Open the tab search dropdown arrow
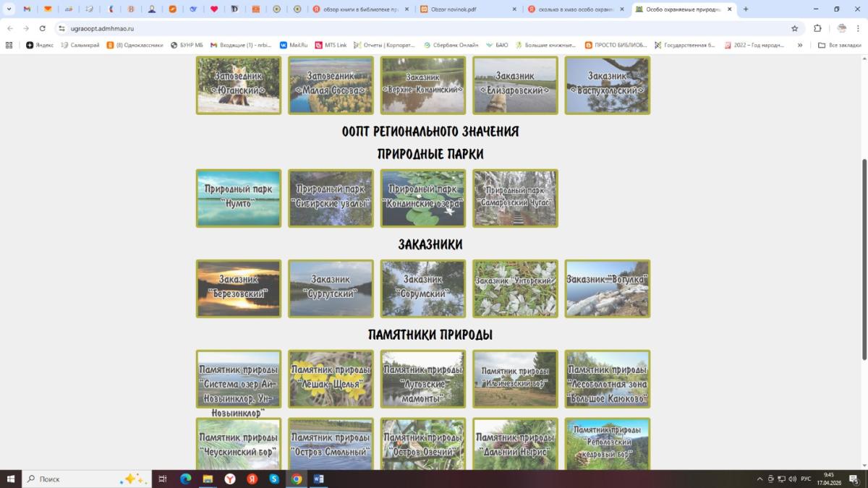This screenshot has height=488, width=868. pyautogui.click(x=9, y=9)
